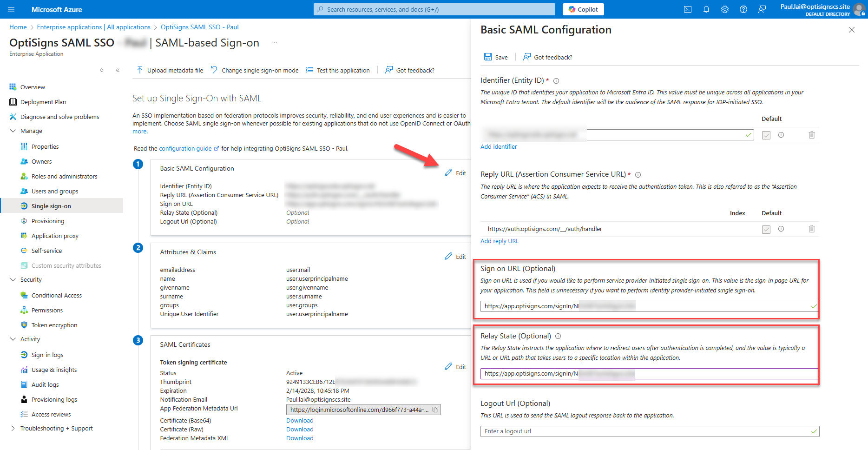Open the notifications bell

(x=706, y=9)
